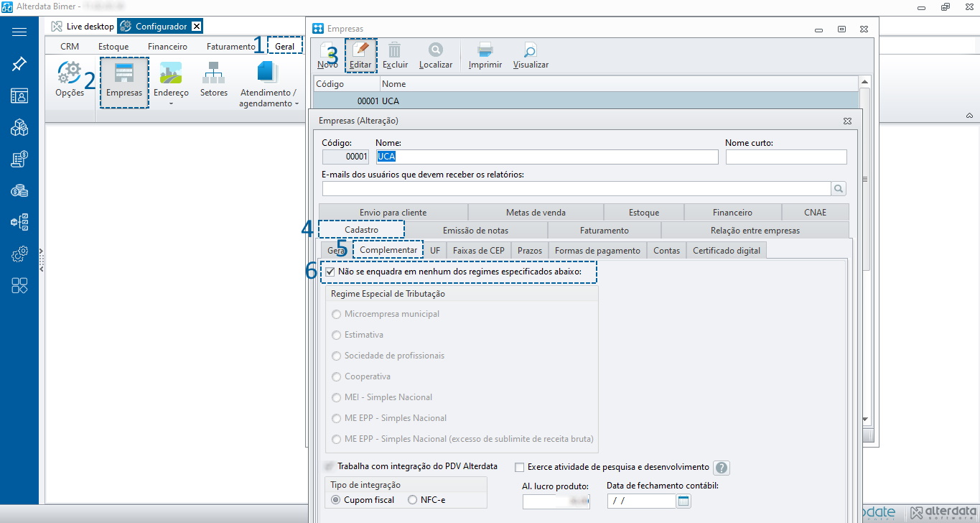
Task: Open calendar picker for Data de fechamento contábil
Action: pos(683,501)
